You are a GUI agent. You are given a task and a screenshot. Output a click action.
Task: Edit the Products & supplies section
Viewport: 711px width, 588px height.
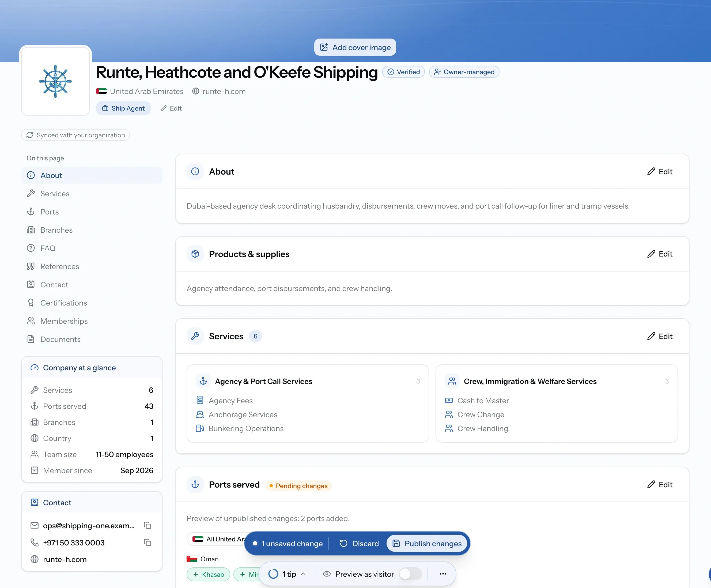(660, 254)
